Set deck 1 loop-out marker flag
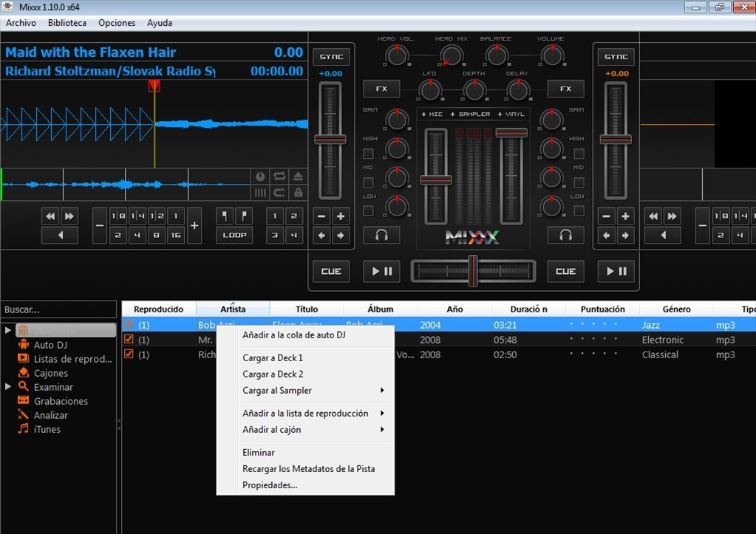Image resolution: width=756 pixels, height=534 pixels. click(244, 216)
